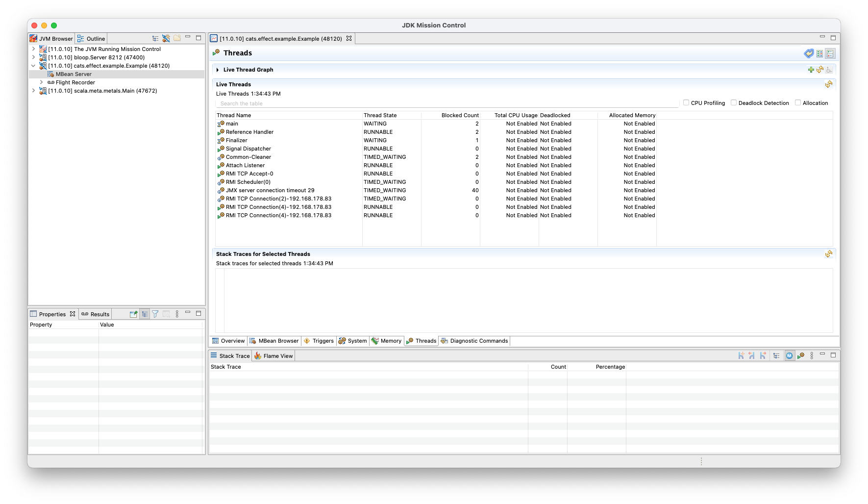Image resolution: width=868 pixels, height=504 pixels.
Task: Maximize the Stack Trace panel
Action: (x=833, y=355)
